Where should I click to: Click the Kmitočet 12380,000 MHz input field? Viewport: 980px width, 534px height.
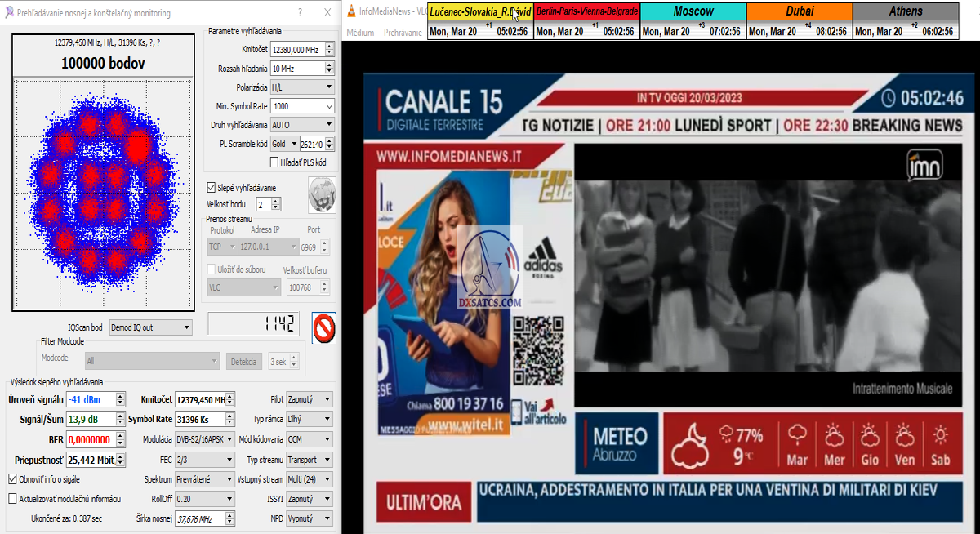[x=296, y=50]
